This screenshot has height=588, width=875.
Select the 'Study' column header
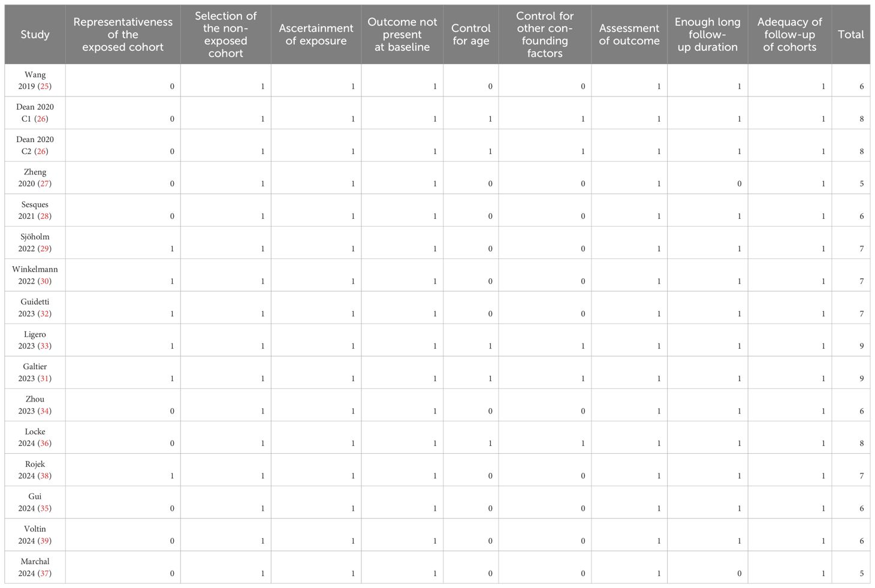click(x=35, y=34)
